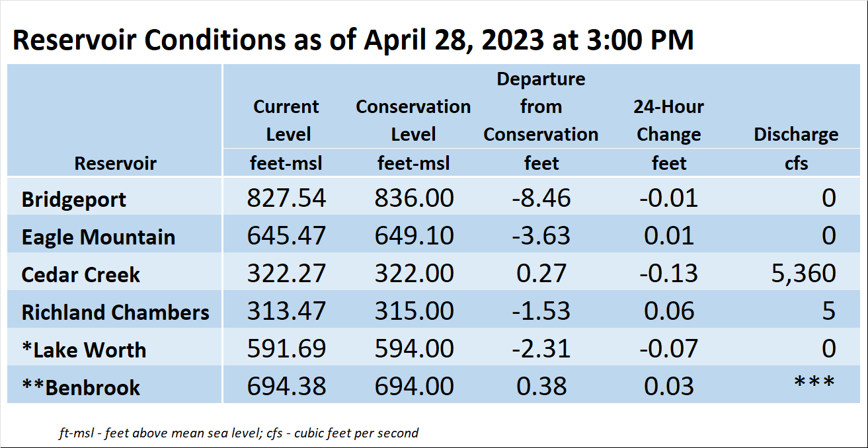The image size is (868, 448).
Task: Select Eagle Mountain current level 645.47
Action: pos(287,236)
